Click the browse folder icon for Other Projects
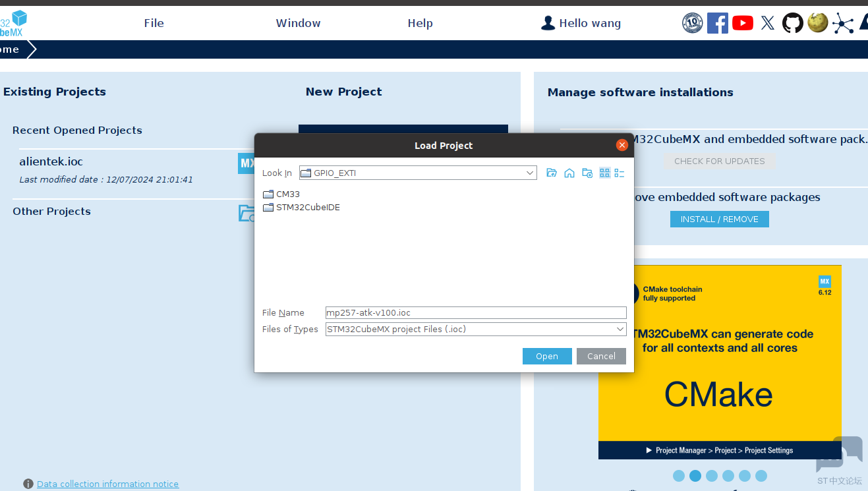Screen dimensions: 868x491 pyautogui.click(x=246, y=213)
